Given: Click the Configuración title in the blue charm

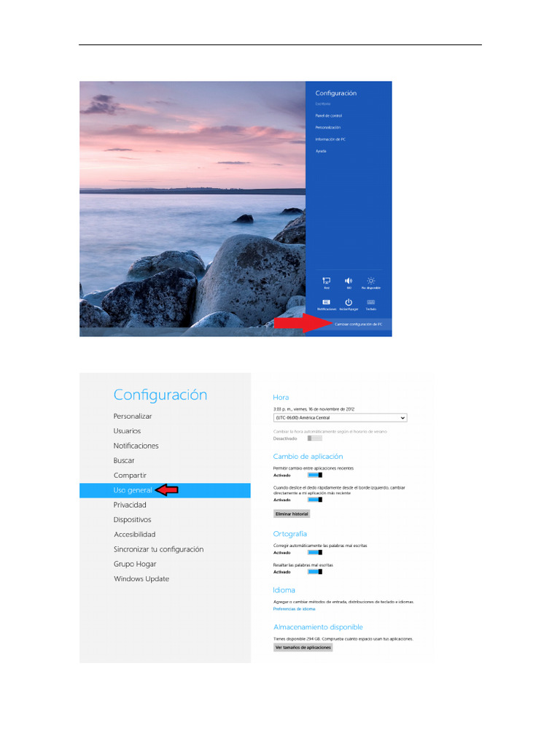Looking at the screenshot, I should pyautogui.click(x=335, y=93).
